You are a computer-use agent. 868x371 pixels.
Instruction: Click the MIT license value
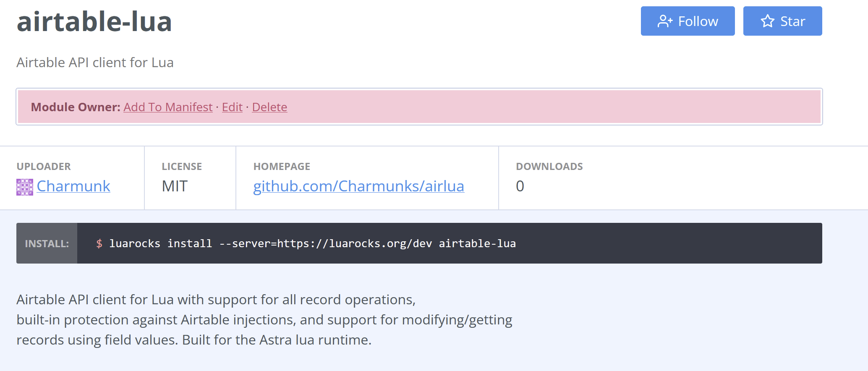click(175, 186)
